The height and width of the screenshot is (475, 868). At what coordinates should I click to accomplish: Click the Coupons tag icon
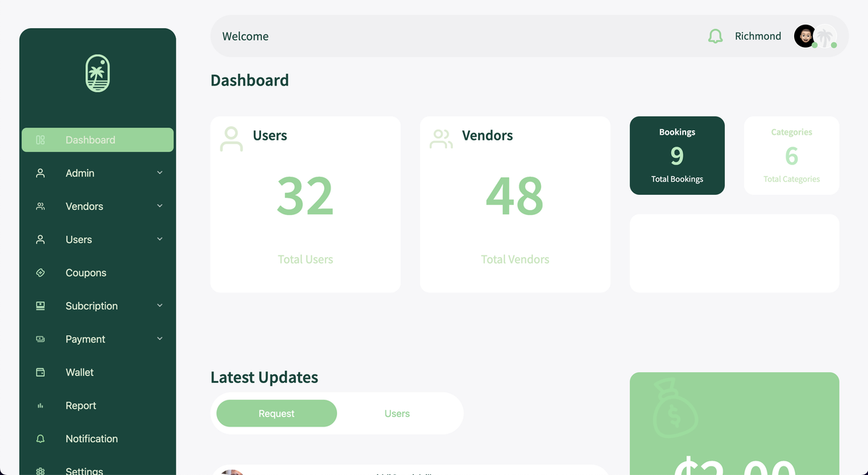pyautogui.click(x=41, y=273)
